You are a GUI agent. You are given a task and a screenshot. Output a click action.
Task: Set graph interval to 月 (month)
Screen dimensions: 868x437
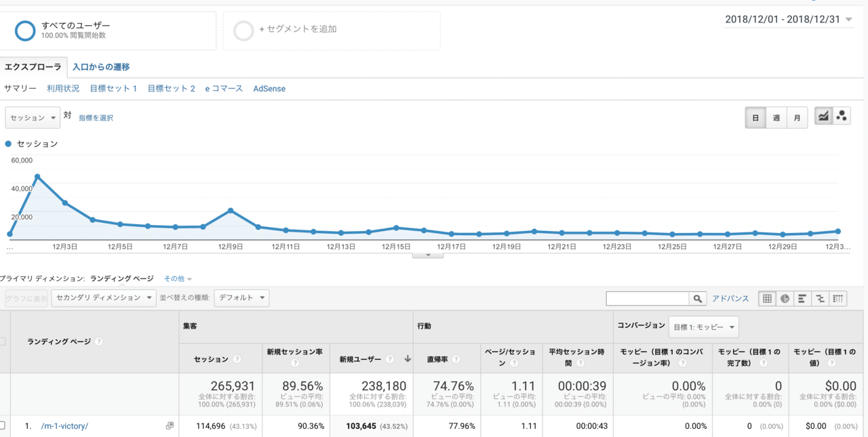coord(797,117)
